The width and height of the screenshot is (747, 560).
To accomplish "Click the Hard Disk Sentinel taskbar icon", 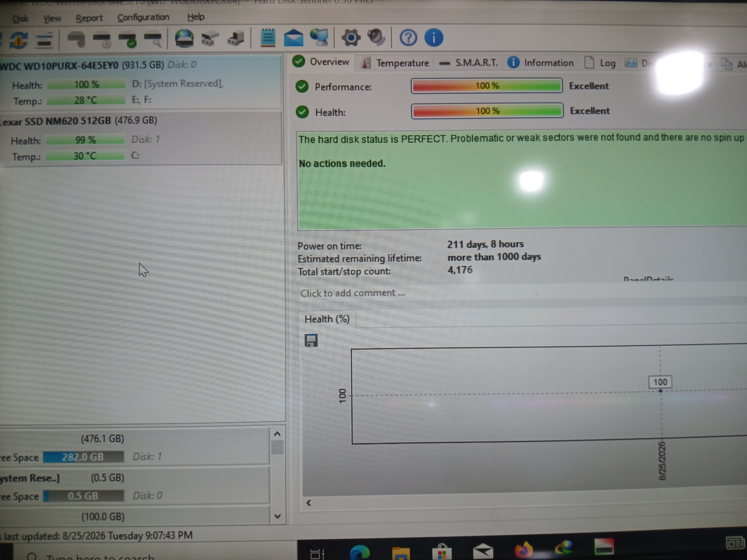I will click(x=604, y=547).
